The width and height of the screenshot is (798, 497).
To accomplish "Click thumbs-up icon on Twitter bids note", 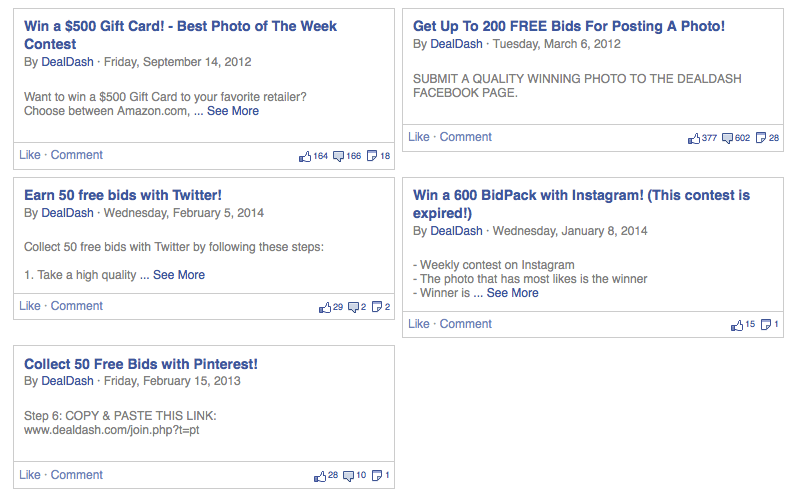I will click(323, 307).
